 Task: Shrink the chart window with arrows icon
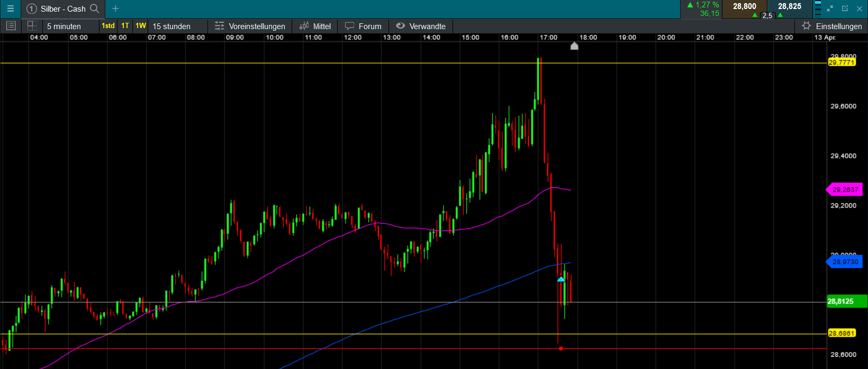830,8
